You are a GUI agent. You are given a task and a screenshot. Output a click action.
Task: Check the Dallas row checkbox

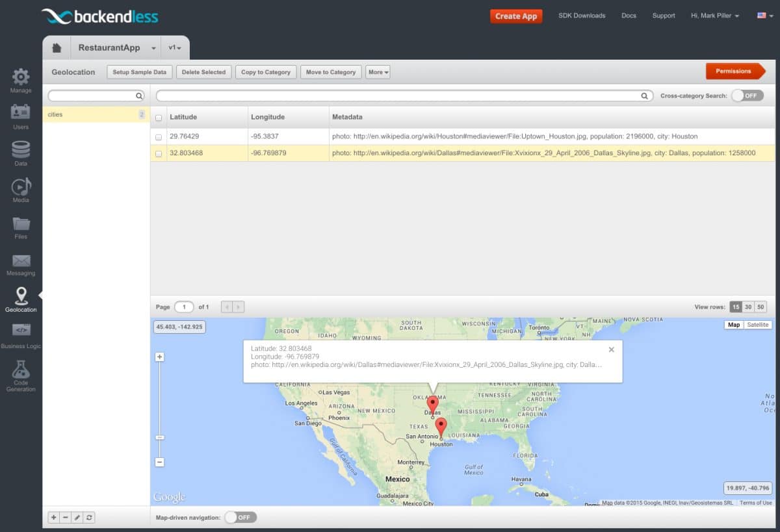(159, 154)
